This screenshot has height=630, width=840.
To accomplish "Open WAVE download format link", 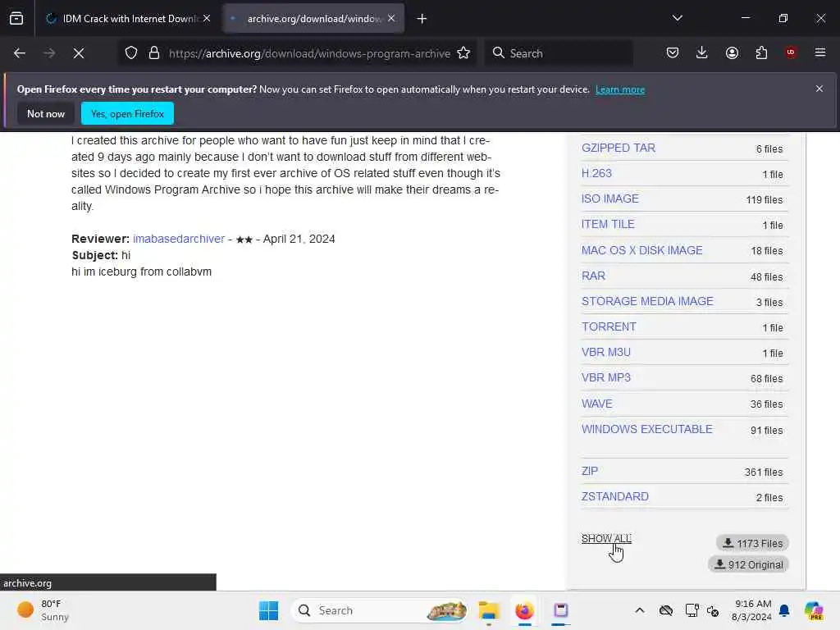I will coord(597,404).
